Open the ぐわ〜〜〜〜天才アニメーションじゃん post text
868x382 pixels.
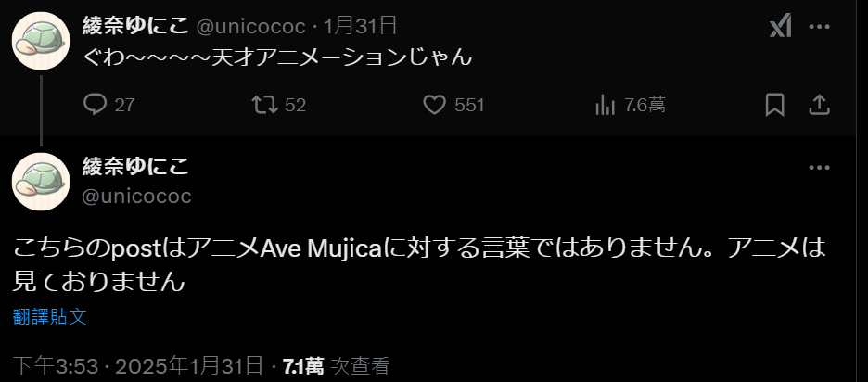(277, 57)
